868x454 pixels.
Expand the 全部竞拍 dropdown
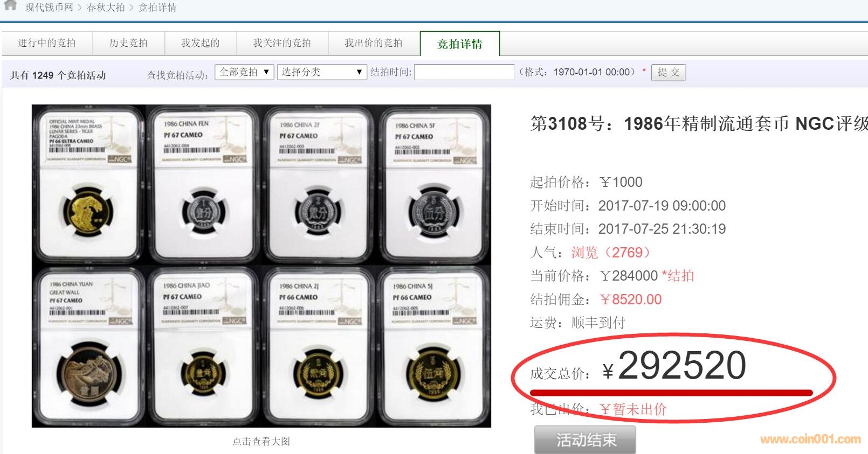pos(245,72)
